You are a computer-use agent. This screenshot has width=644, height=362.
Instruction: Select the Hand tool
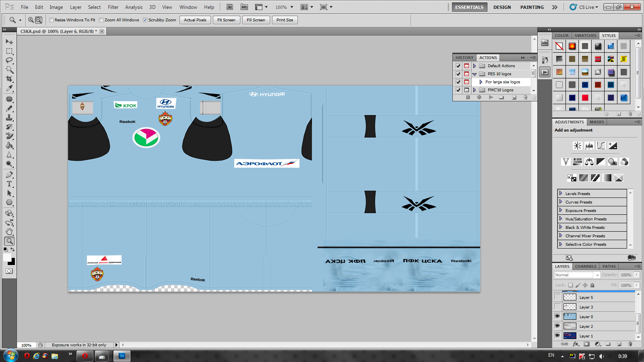[x=9, y=232]
